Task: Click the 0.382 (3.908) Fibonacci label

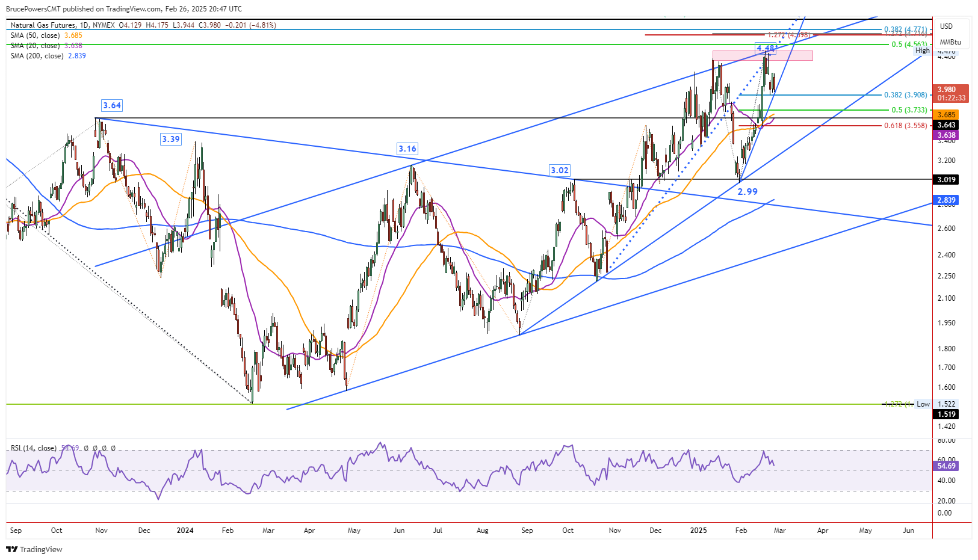Action: [905, 94]
